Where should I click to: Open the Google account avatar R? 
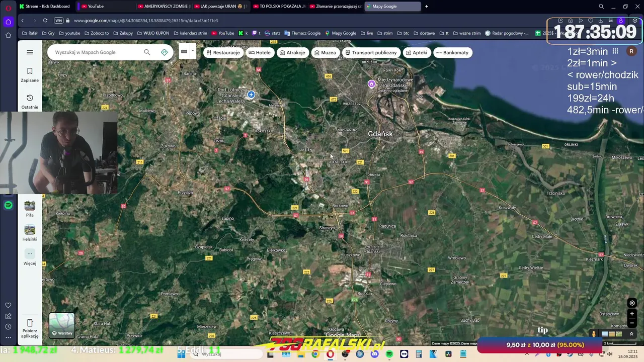[x=631, y=51]
